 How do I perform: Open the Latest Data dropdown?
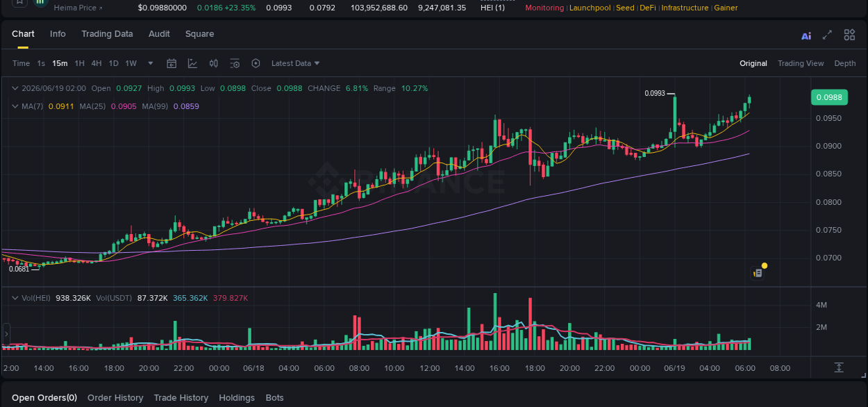click(x=296, y=63)
